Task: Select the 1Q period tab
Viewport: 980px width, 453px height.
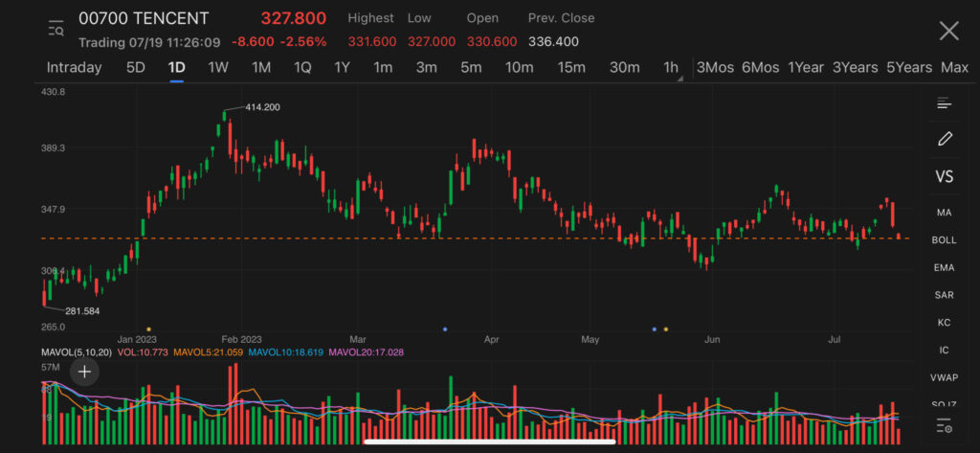Action: point(302,68)
